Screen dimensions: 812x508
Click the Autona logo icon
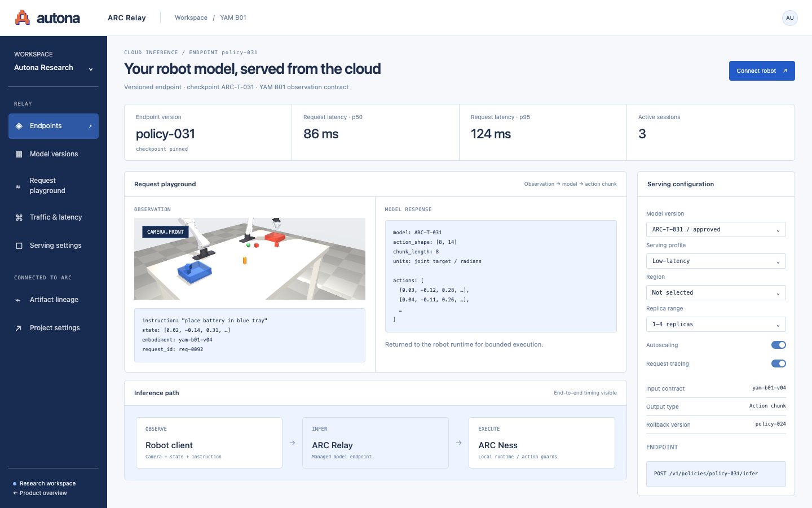click(23, 17)
